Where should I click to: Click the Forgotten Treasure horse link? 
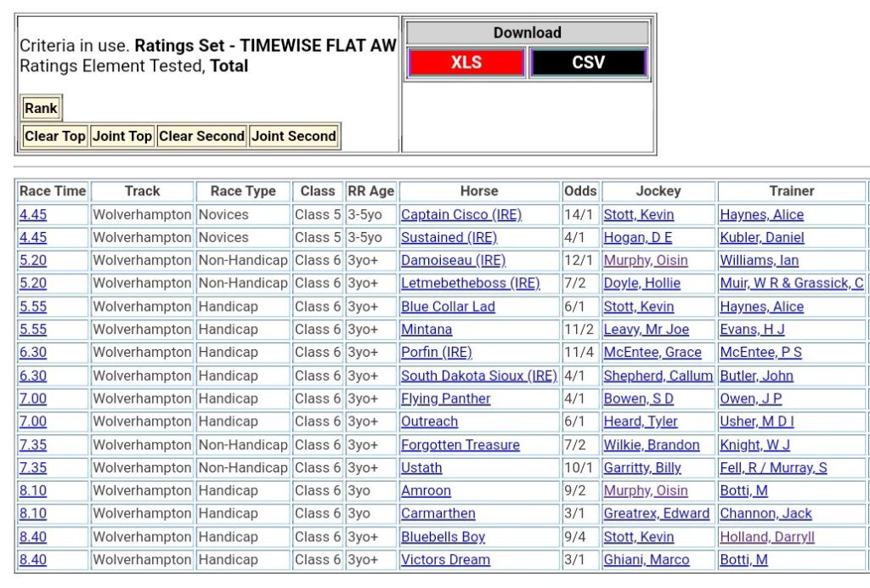[x=460, y=445]
